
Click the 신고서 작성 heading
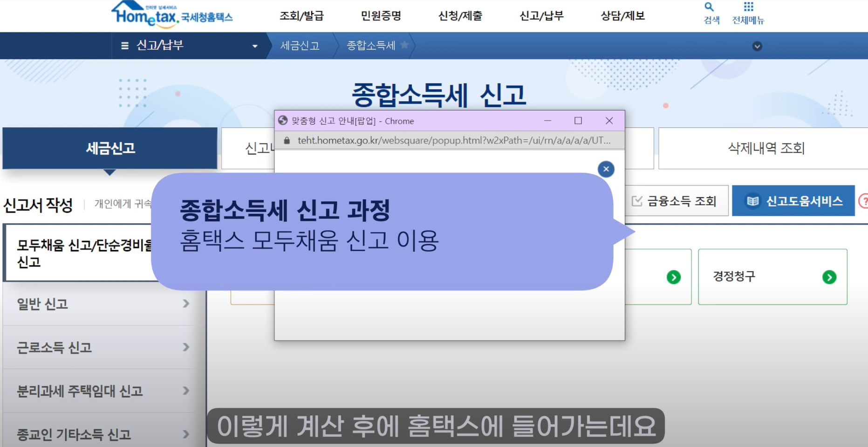coord(38,205)
